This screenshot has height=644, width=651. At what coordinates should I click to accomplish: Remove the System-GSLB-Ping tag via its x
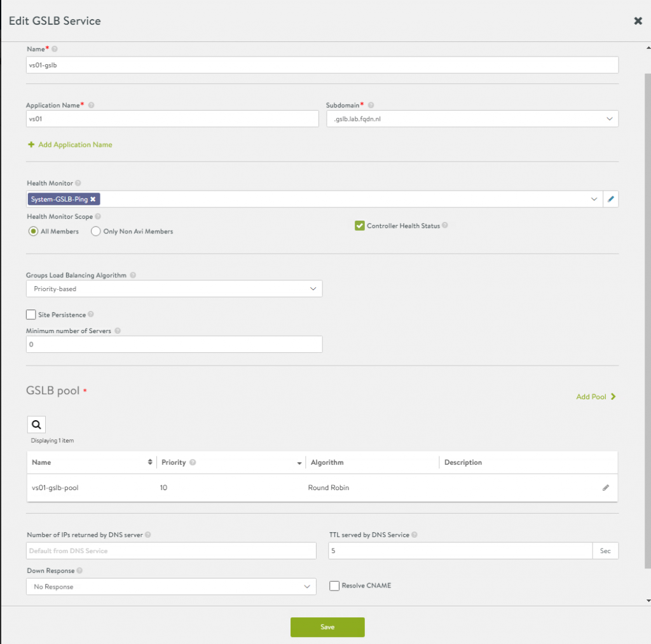tap(93, 199)
